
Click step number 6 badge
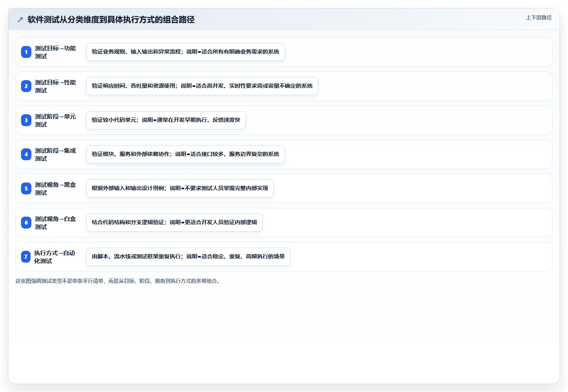pyautogui.click(x=26, y=223)
